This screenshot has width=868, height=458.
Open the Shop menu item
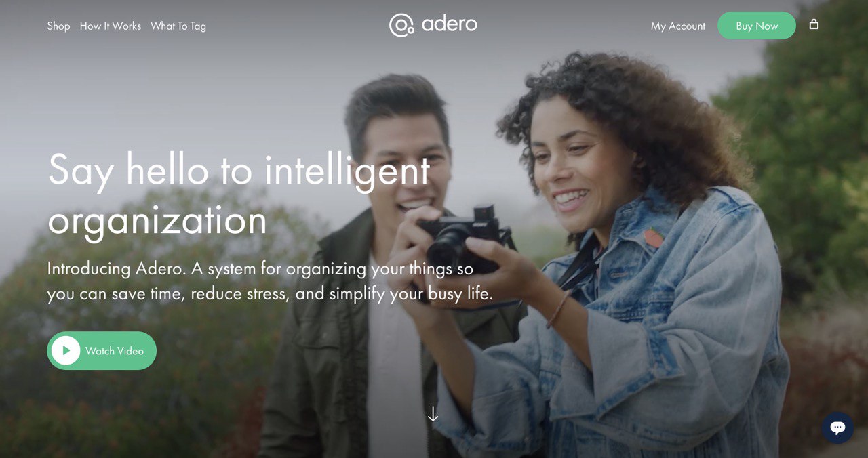(58, 26)
